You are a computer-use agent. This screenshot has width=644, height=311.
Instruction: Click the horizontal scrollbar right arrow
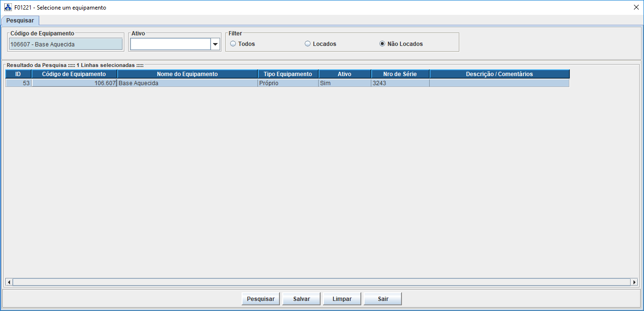click(634, 282)
